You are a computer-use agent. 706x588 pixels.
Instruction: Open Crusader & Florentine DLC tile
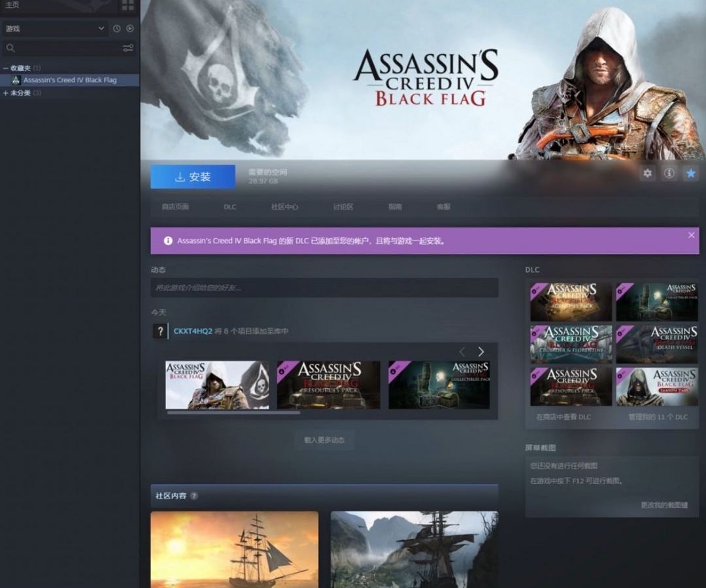[571, 344]
